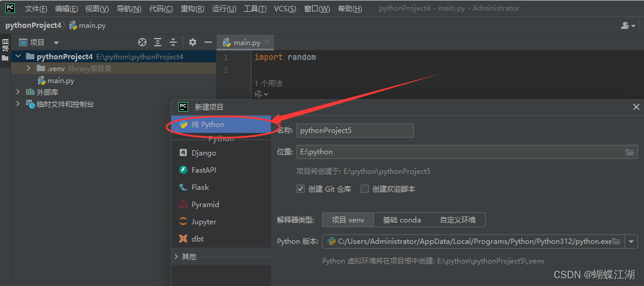The height and width of the screenshot is (286, 644).
Task: Open the user account dropdown icon
Action: click(628, 26)
